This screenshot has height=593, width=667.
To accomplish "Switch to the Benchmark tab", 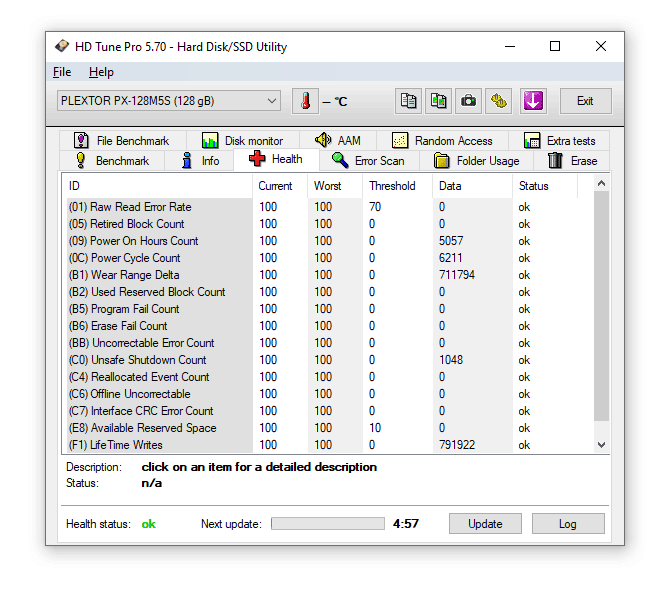I will tap(112, 161).
